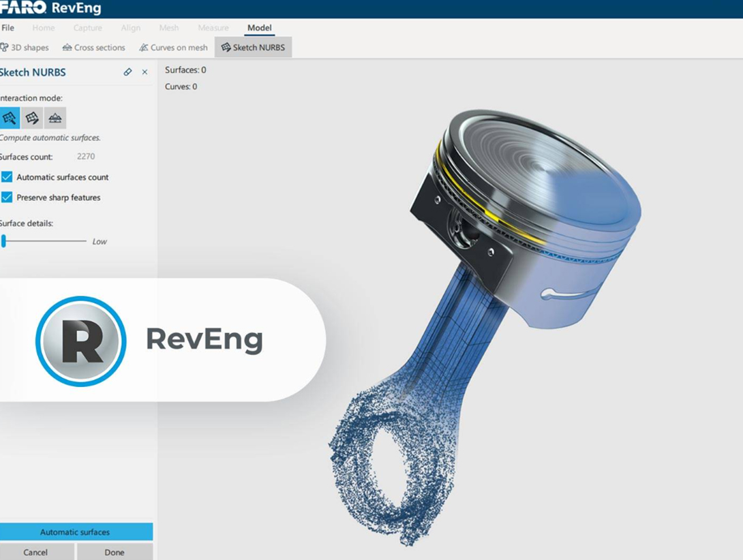Toggle Preserve sharp features checkbox
This screenshot has width=743, height=560.
7,198
